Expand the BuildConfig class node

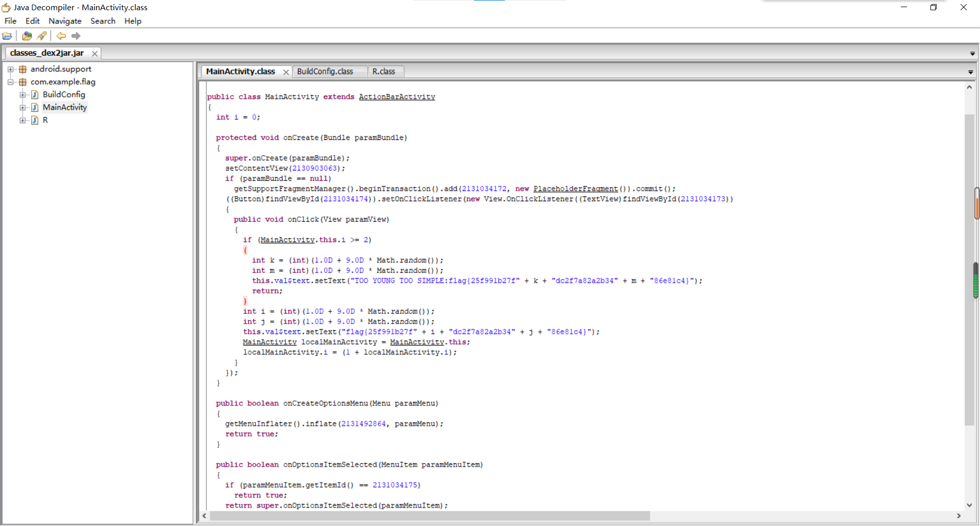[x=22, y=95]
